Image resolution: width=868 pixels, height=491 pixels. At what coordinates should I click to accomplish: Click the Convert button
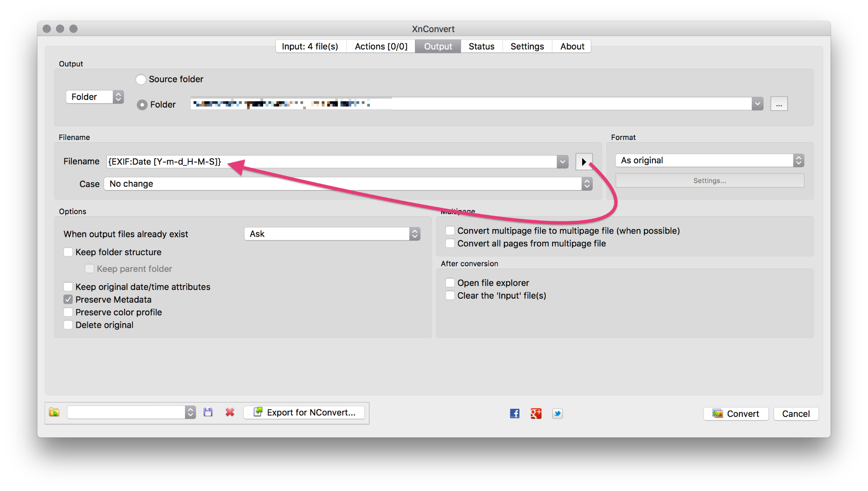(x=736, y=414)
